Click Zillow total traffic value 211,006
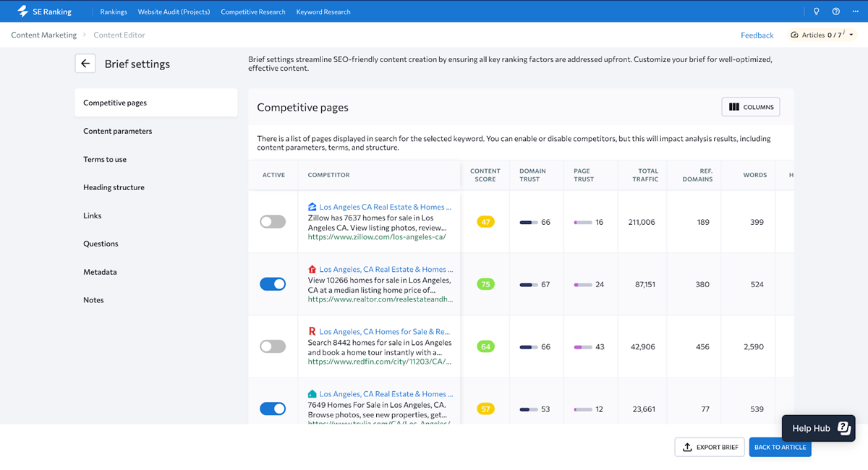868x470 pixels. pos(642,222)
